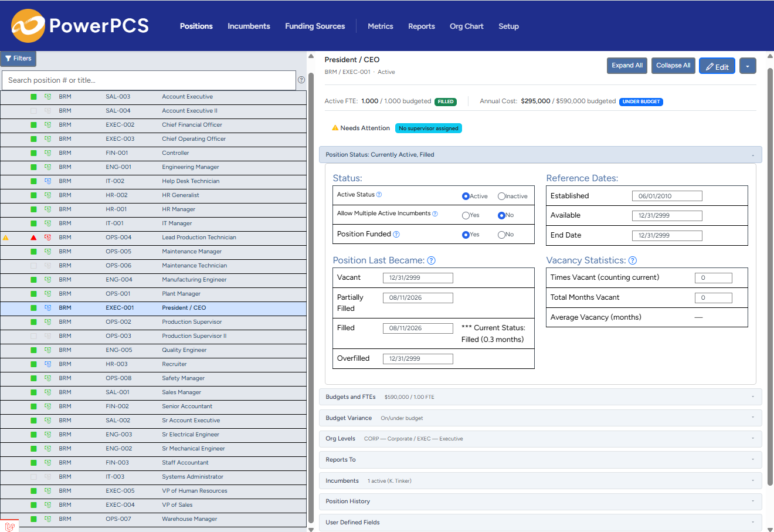
Task: Select No for Allow Multiple Active Incumbents
Action: click(501, 215)
